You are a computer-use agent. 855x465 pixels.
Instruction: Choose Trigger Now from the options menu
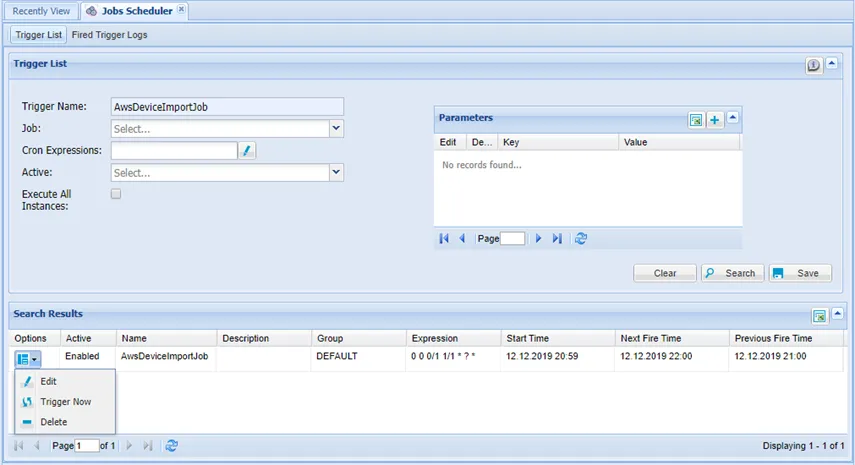(65, 402)
